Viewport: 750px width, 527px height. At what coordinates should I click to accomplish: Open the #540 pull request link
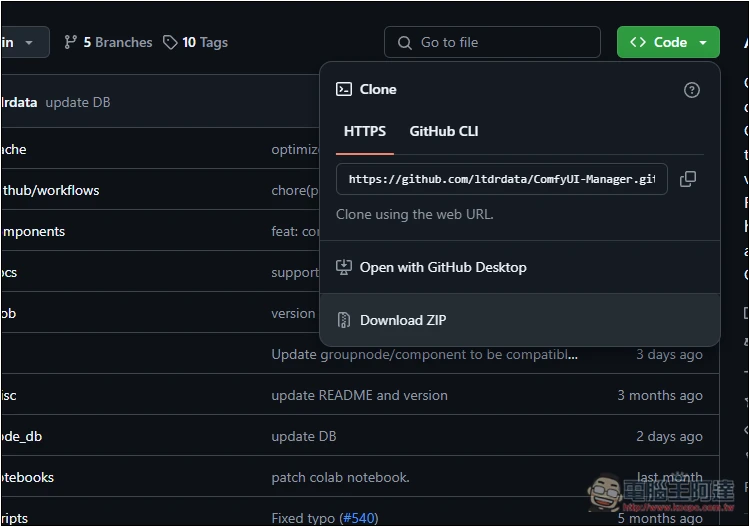[358, 518]
